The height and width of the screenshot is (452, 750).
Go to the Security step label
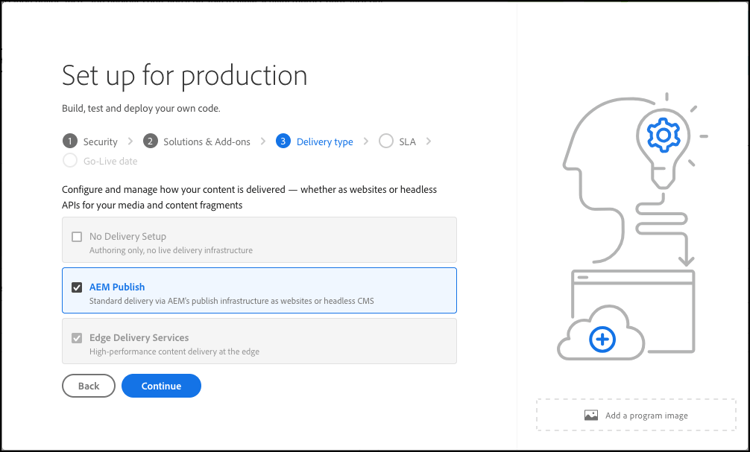tap(101, 142)
